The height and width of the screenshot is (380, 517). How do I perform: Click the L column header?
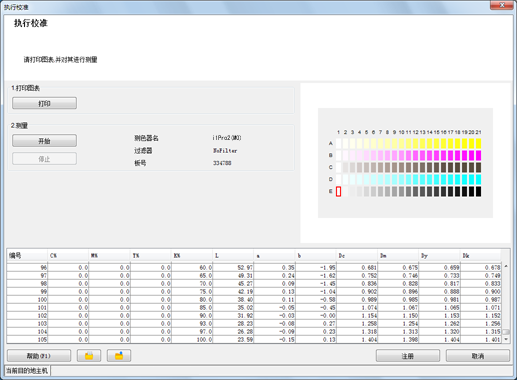(233, 256)
